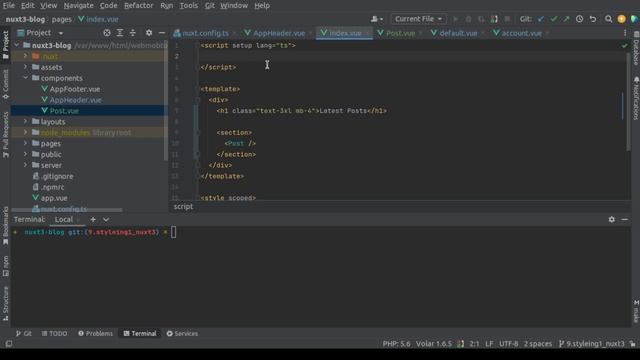Expand the public folder

click(x=25, y=154)
